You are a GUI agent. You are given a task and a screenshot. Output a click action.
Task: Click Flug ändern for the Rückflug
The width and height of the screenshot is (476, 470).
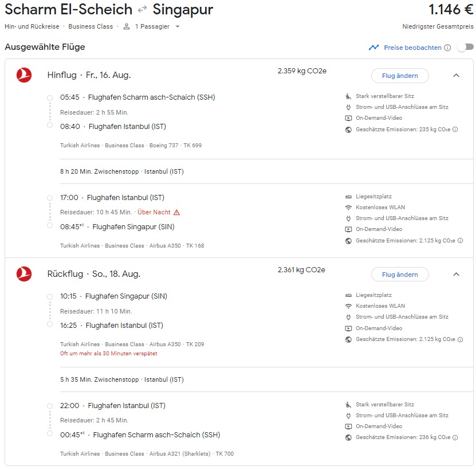(400, 275)
